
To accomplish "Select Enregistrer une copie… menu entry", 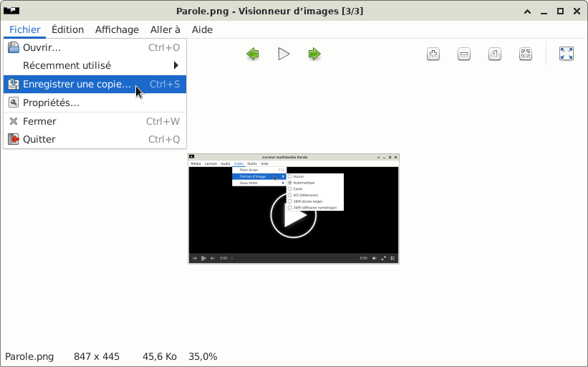I will 95,84.
